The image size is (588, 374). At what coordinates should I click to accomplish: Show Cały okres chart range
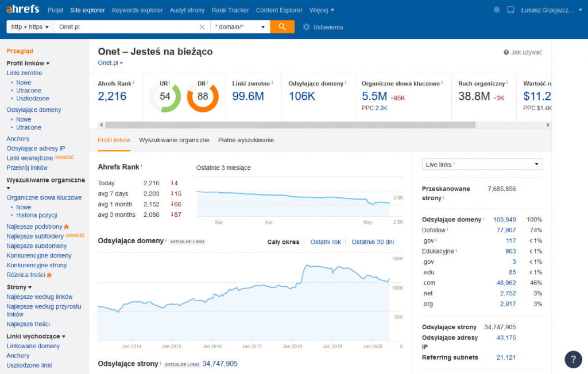[283, 242]
